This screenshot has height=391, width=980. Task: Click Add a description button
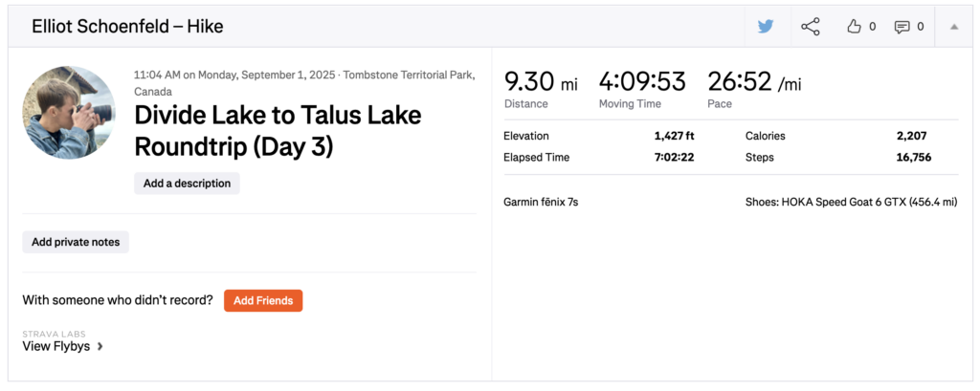tap(187, 184)
